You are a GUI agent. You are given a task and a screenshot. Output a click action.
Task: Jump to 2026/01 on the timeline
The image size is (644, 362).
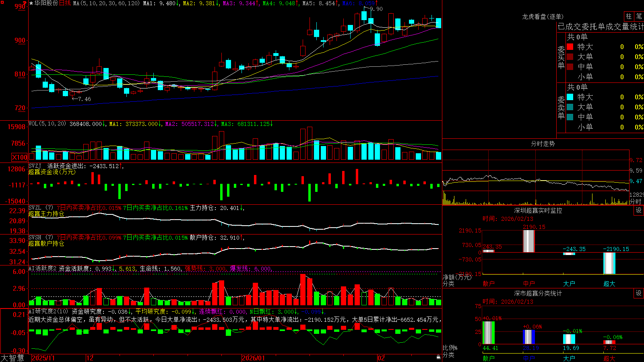254,358
